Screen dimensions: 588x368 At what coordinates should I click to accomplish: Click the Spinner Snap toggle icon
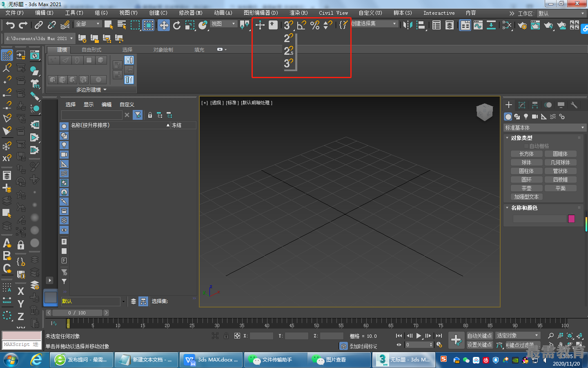point(328,25)
